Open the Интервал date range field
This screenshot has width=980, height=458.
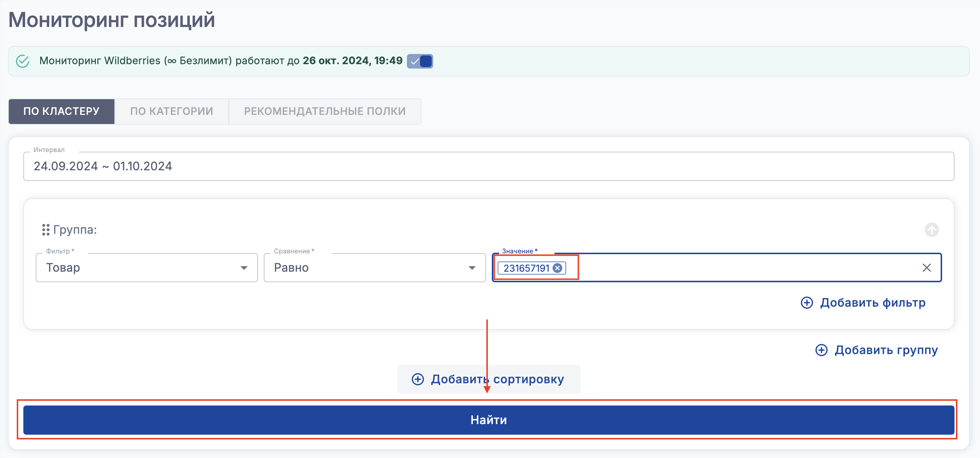click(488, 166)
